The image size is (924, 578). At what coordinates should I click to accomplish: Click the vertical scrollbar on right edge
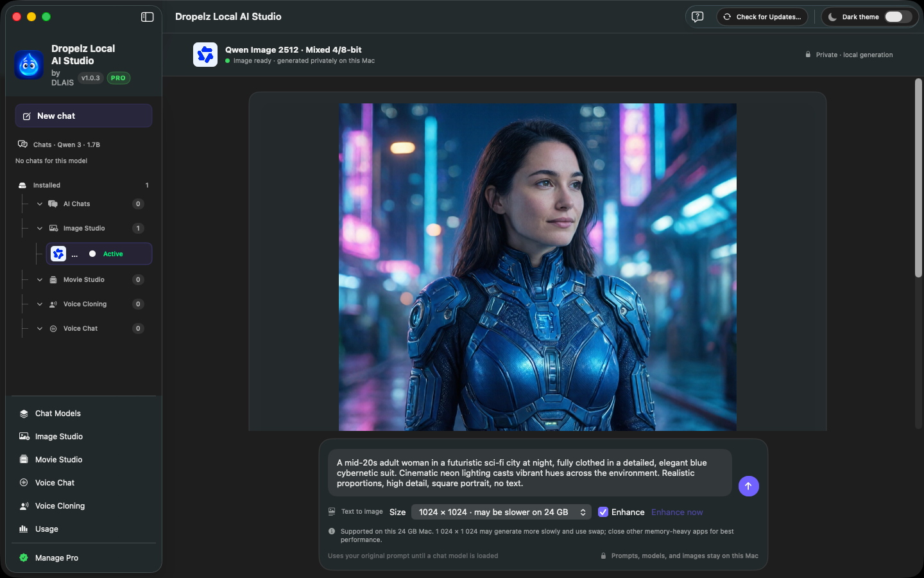pyautogui.click(x=918, y=178)
